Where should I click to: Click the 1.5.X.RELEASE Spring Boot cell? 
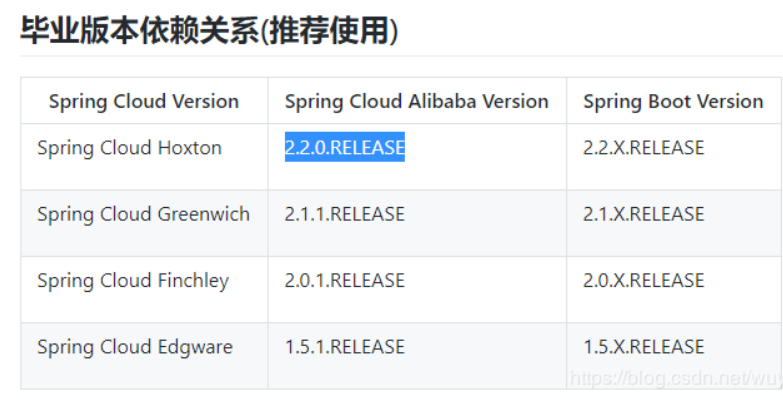click(674, 356)
